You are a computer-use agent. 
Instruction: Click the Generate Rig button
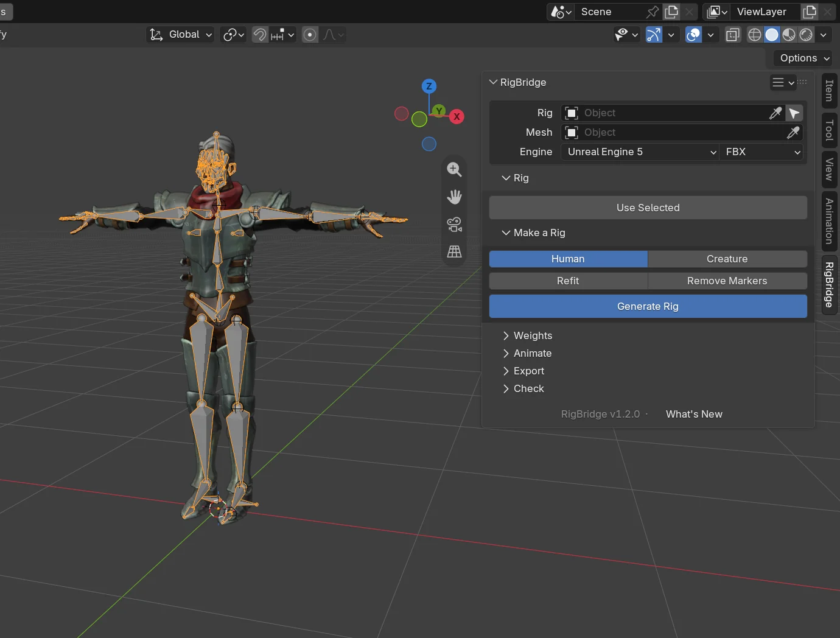pos(648,307)
